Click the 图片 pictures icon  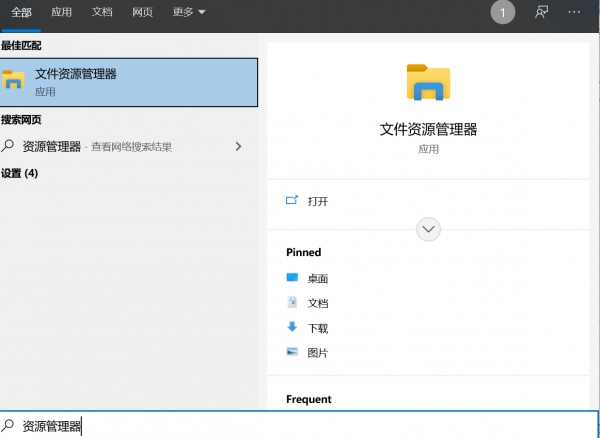[292, 352]
